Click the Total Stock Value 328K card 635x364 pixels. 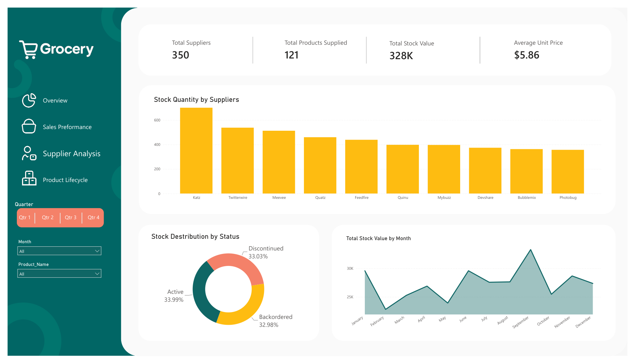pos(412,51)
